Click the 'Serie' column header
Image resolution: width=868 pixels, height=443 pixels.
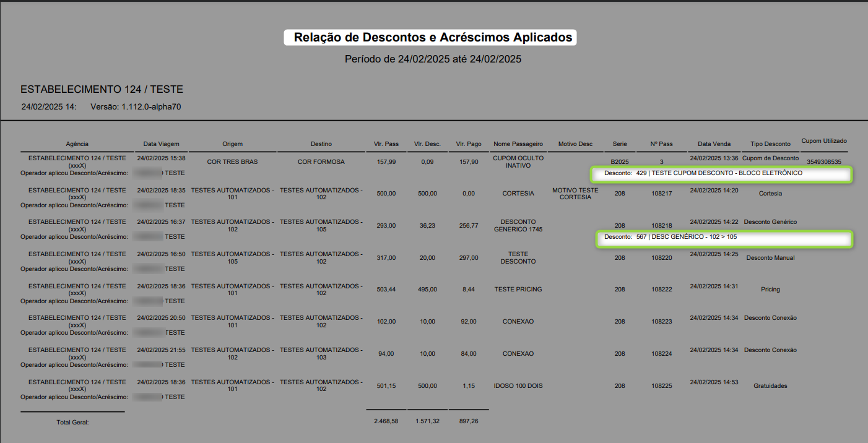(x=620, y=144)
